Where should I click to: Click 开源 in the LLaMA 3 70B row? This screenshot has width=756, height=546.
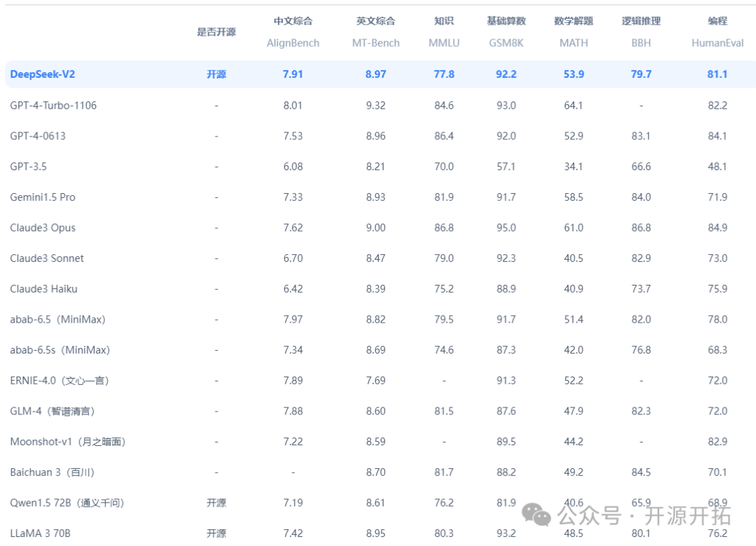(216, 533)
